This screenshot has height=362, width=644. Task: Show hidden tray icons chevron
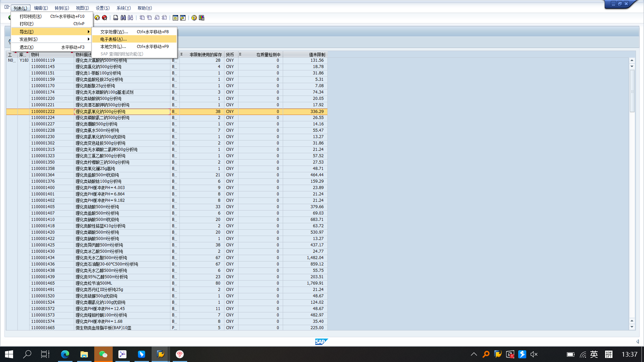point(474,354)
